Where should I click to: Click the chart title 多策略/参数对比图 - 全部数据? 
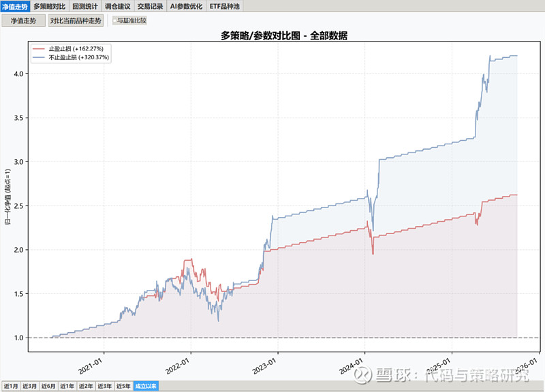[284, 35]
